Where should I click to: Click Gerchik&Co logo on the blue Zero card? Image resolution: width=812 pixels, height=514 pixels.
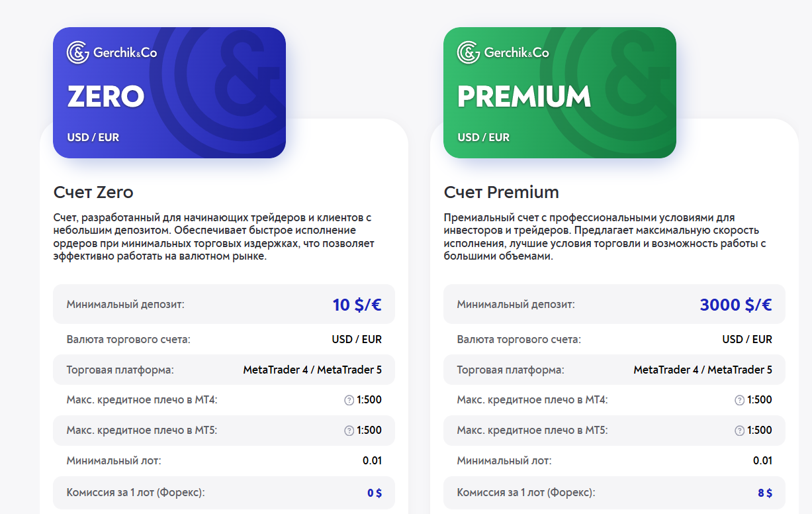(112, 52)
